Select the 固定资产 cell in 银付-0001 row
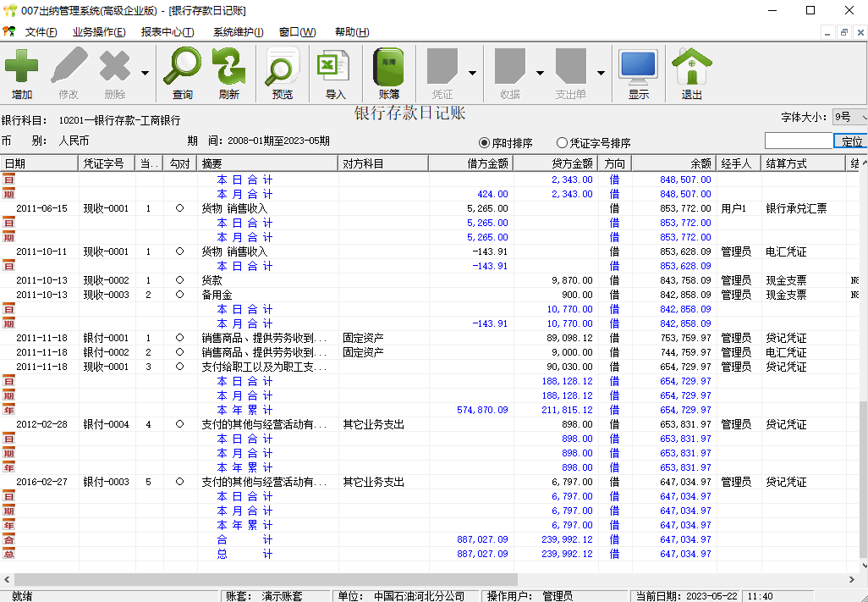The image size is (868, 602). [x=383, y=338]
